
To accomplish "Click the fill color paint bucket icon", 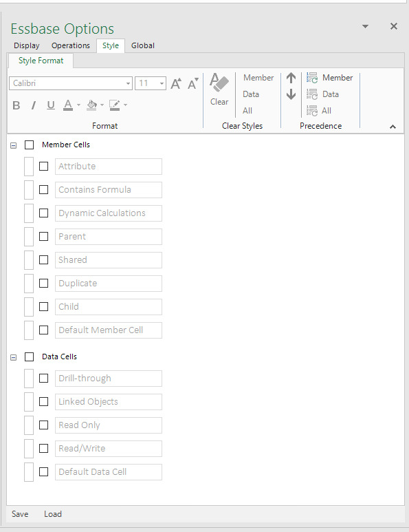I will click(92, 105).
